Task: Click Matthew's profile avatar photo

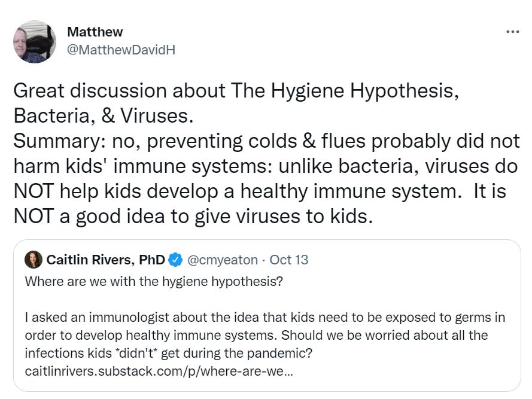Action: click(x=35, y=41)
